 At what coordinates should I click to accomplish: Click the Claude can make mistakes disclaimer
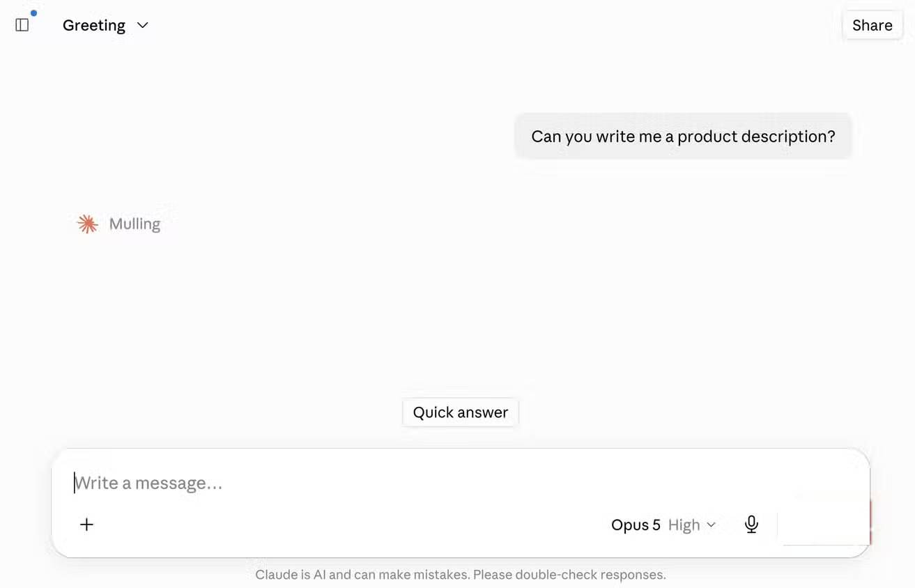point(460,575)
